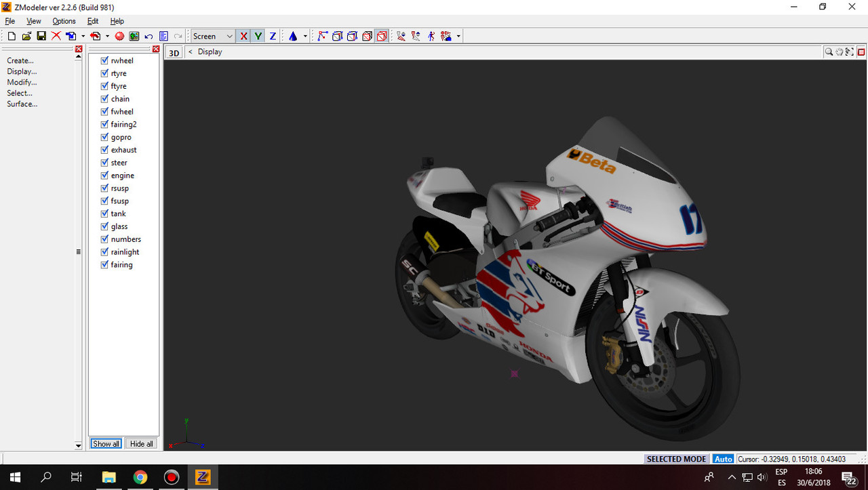Click the New file toolbar icon
Screen dimensions: 868x490
click(12, 36)
